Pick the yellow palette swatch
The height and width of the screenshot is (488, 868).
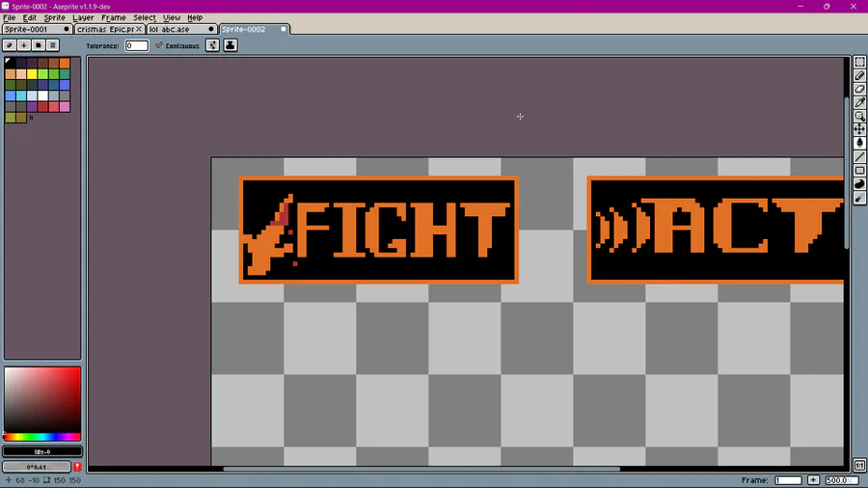[32, 74]
